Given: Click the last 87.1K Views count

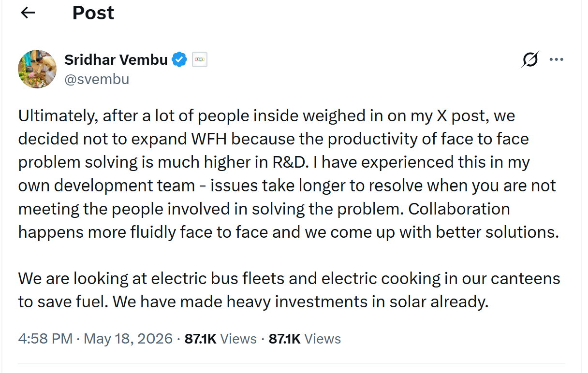Looking at the screenshot, I should pyautogui.click(x=305, y=339).
